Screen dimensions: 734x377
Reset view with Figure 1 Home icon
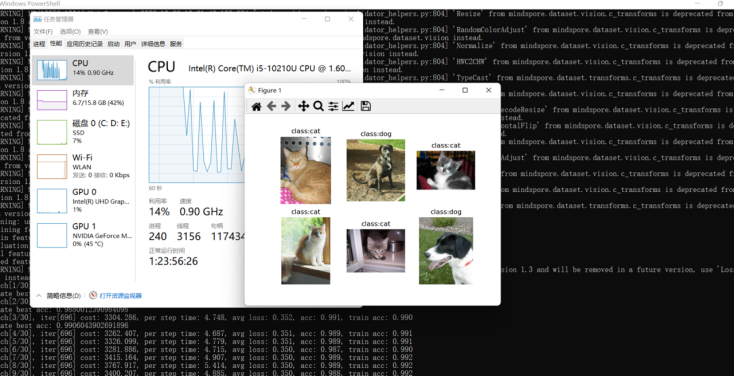[x=256, y=106]
